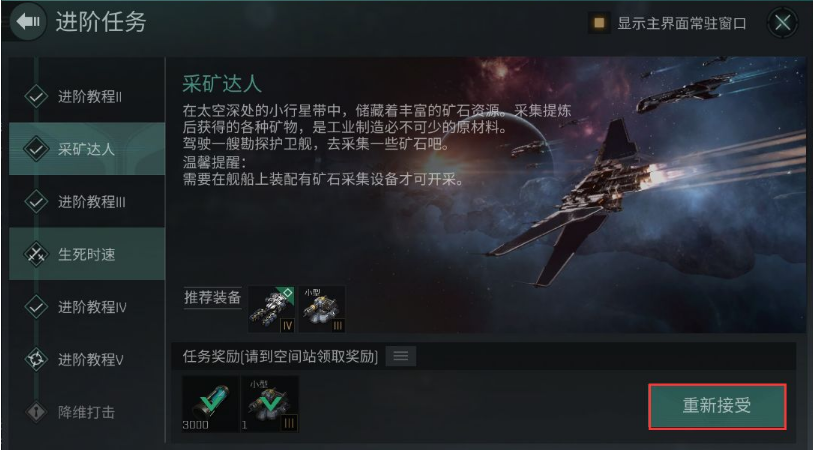This screenshot has height=450, width=813.
Task: Select the 进阶教程II mission entry
Action: click(x=87, y=96)
